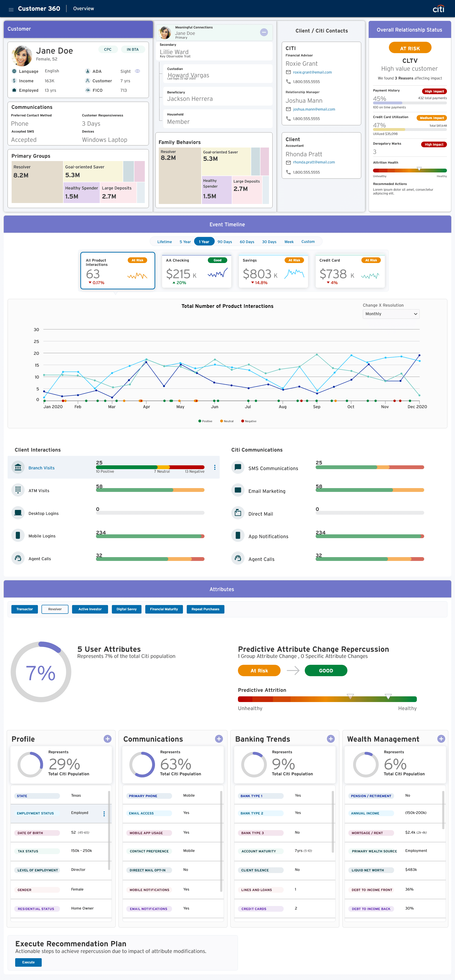Expand Profile panel with plus icon
The height and width of the screenshot is (980, 455).
[108, 738]
